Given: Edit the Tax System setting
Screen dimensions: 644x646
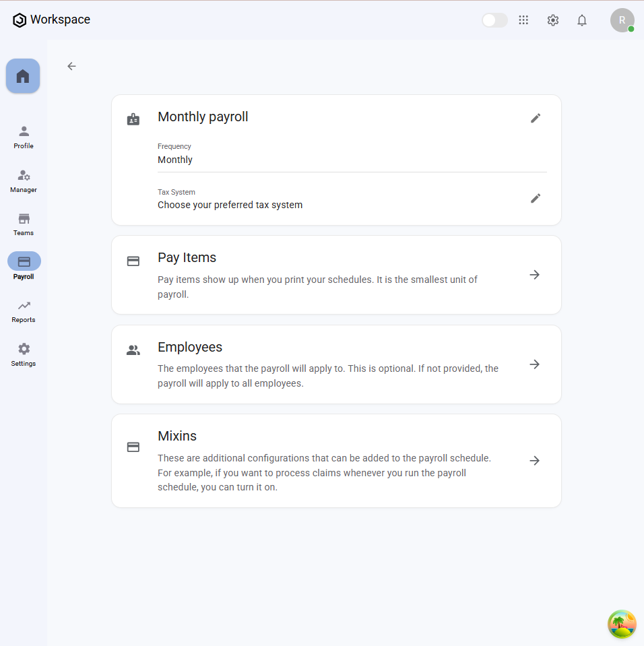Looking at the screenshot, I should click(536, 198).
